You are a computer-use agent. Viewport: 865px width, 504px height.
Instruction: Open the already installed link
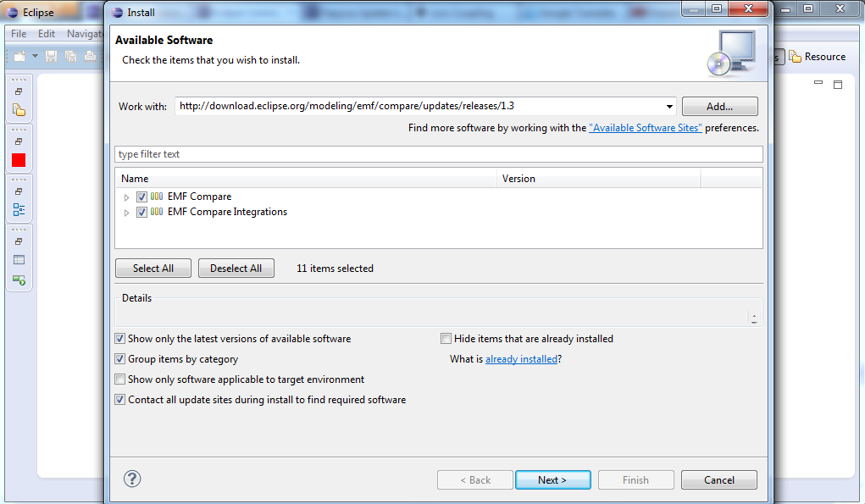[x=521, y=359]
